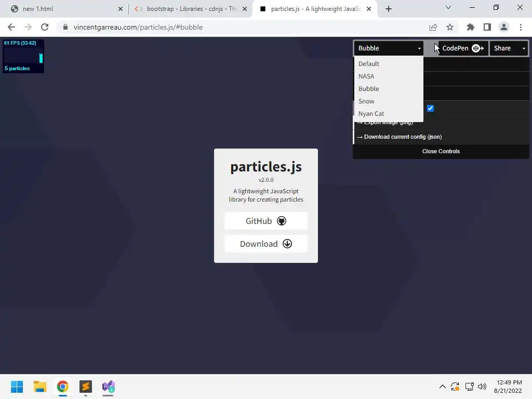The height and width of the screenshot is (399, 532).
Task: Expand the Share dropdown
Action: click(x=509, y=48)
